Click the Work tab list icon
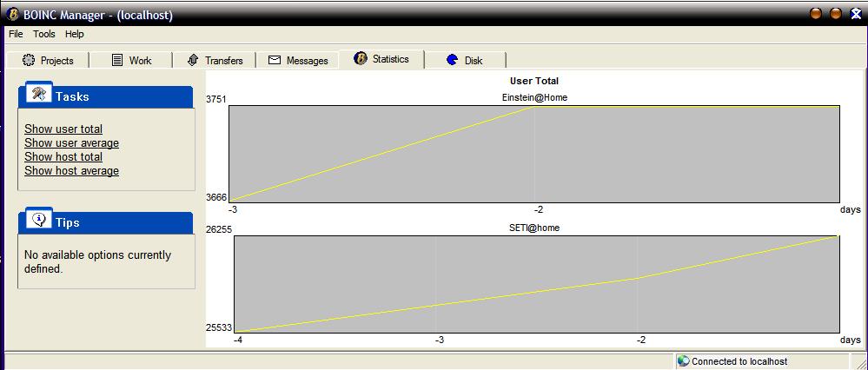The width and height of the screenshot is (868, 370). 117,60
